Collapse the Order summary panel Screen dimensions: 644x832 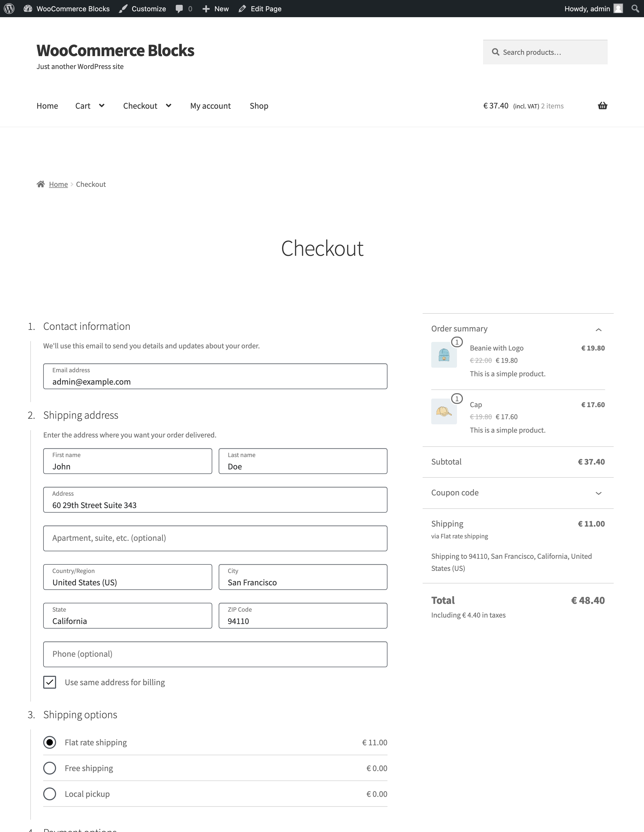(x=598, y=330)
